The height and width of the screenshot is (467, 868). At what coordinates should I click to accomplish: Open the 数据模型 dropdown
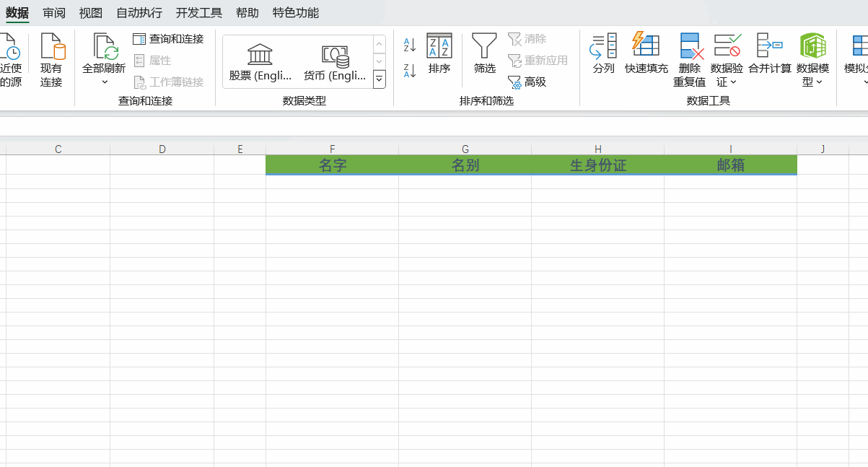point(818,82)
